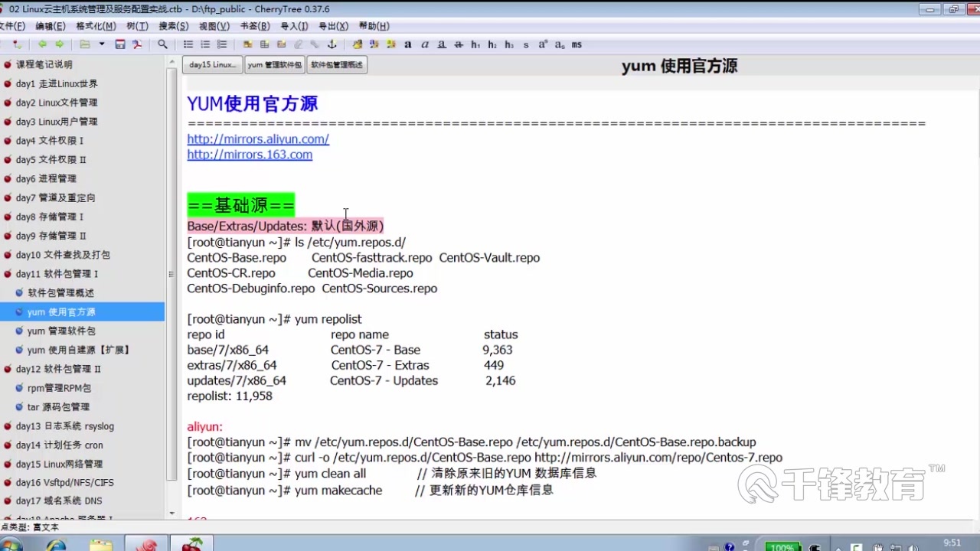Screen dimensions: 980x551
Task: Toggle underline formatting
Action: [x=442, y=44]
